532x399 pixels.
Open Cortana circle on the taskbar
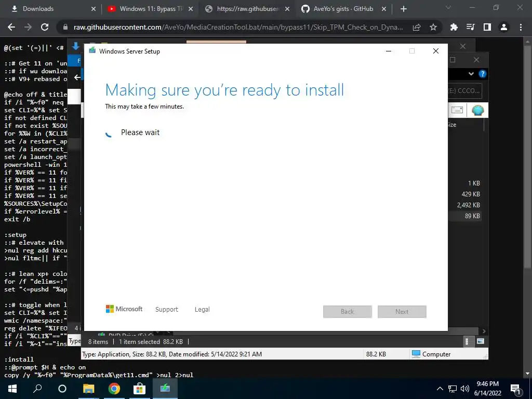[x=62, y=389]
